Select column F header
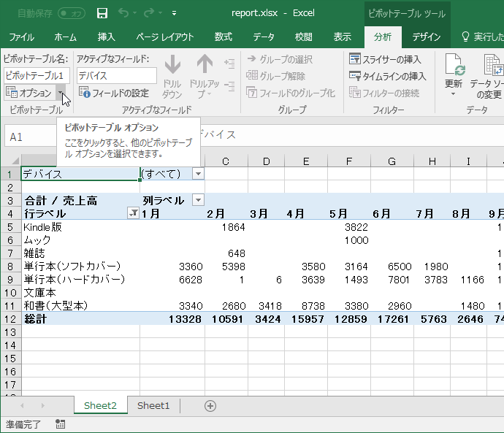This screenshot has width=504, height=433. [x=349, y=161]
